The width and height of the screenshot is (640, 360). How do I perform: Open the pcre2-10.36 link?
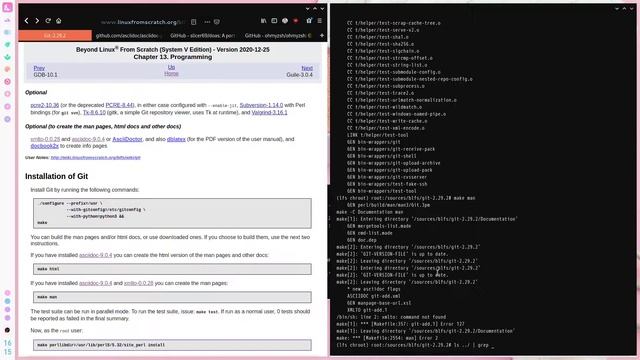[44, 105]
